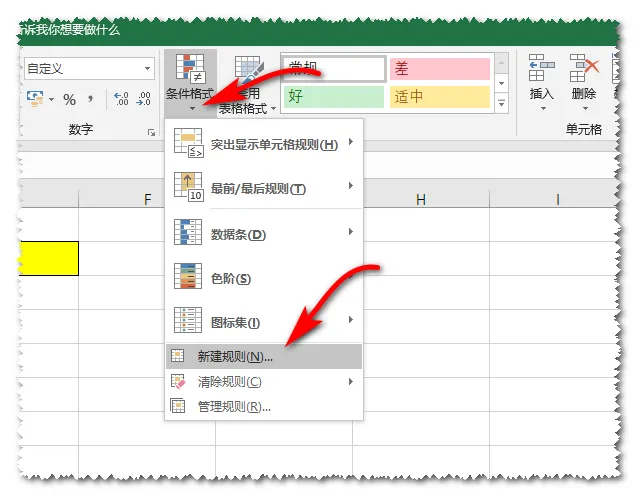This screenshot has height=497, width=638.
Task: Expand the 删除 dropdown arrow
Action: (585, 108)
